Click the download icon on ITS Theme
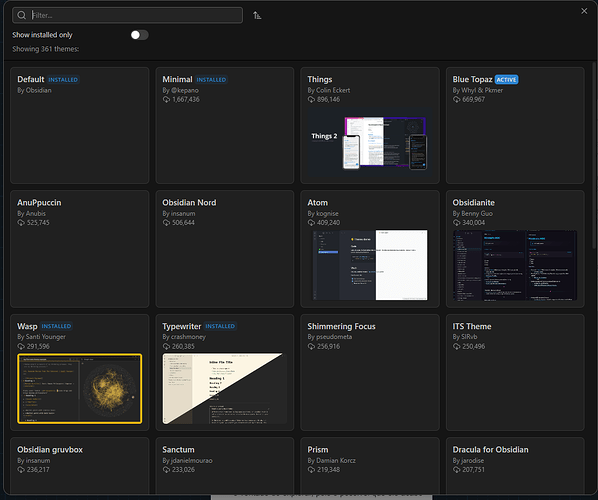This screenshot has width=598, height=500. [457, 346]
